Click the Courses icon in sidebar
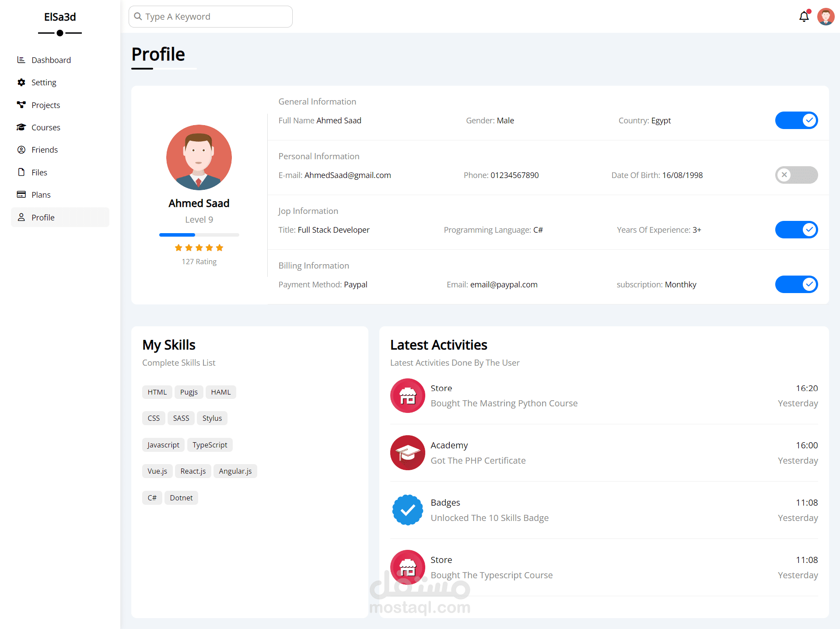This screenshot has width=840, height=629. (x=21, y=127)
